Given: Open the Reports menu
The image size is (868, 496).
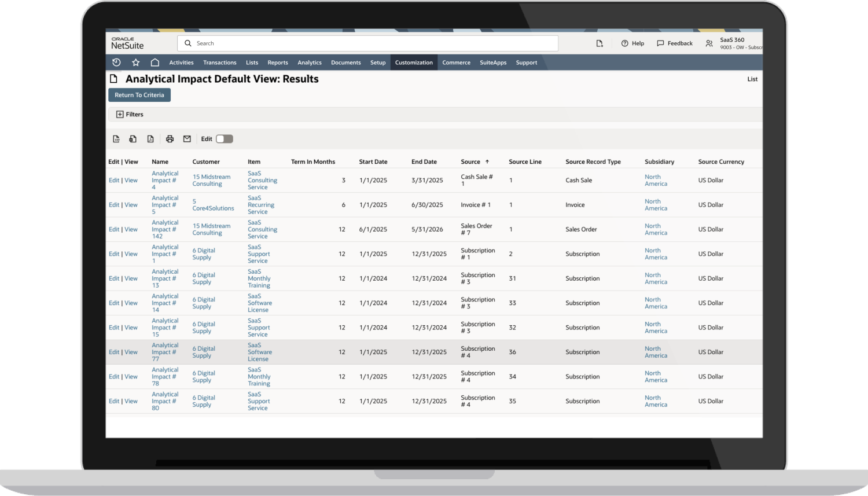Looking at the screenshot, I should click(x=278, y=63).
